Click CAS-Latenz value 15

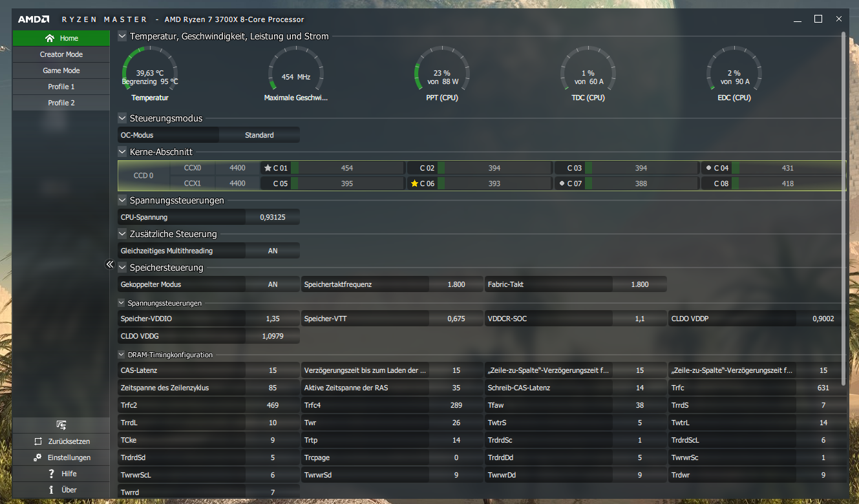273,370
